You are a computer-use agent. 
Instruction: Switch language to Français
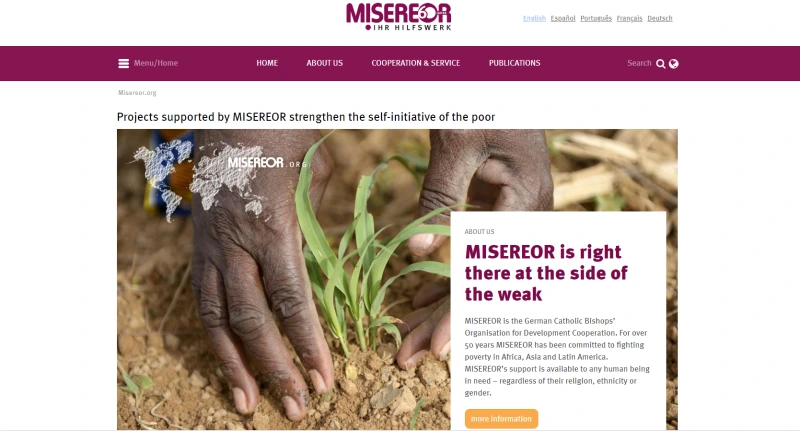point(629,18)
